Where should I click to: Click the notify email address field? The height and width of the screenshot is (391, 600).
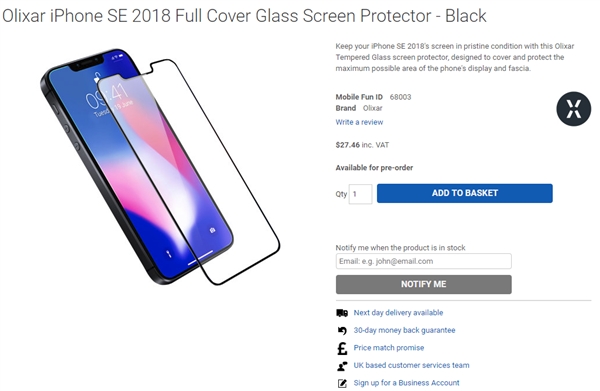424,261
